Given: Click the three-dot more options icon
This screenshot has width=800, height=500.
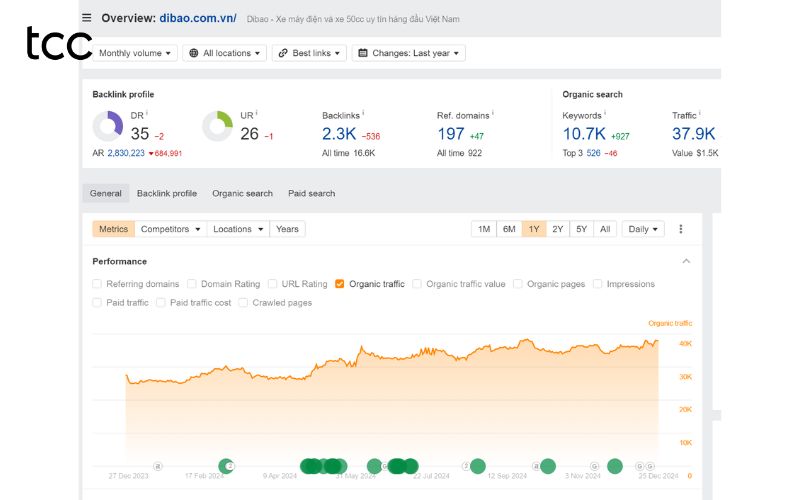Looking at the screenshot, I should [x=681, y=229].
